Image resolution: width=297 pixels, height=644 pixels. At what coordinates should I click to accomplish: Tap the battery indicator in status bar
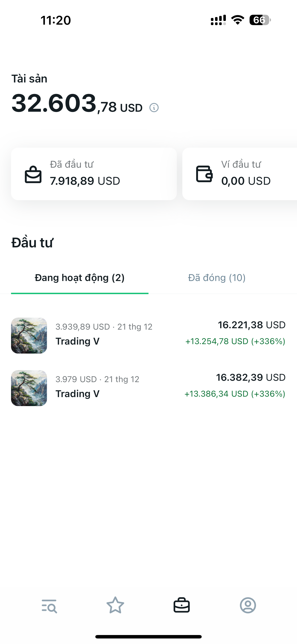[x=260, y=20]
